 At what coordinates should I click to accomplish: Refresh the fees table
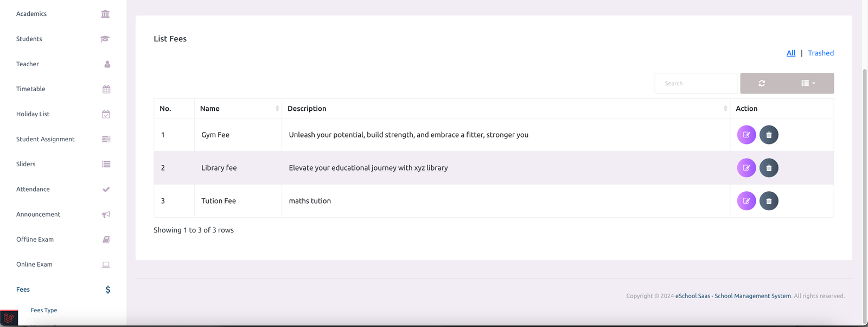pos(762,83)
